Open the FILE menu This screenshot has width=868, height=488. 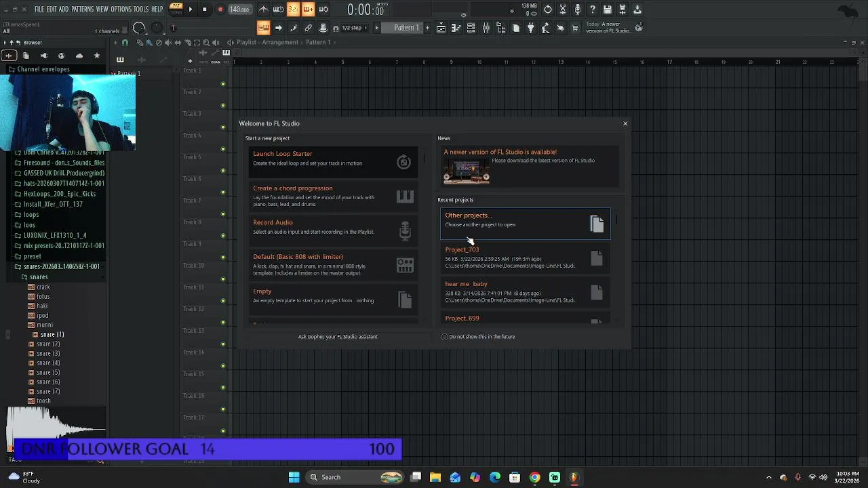pos(39,9)
